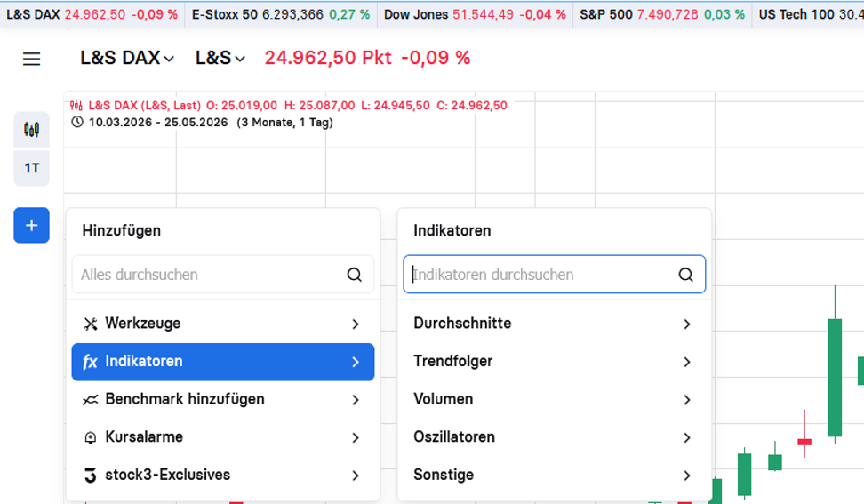The image size is (864, 504).
Task: Click the US Tech 100 ticker entry
Action: click(810, 14)
